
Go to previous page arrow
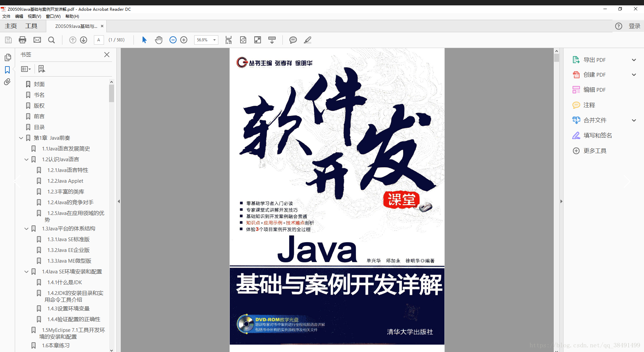click(73, 40)
